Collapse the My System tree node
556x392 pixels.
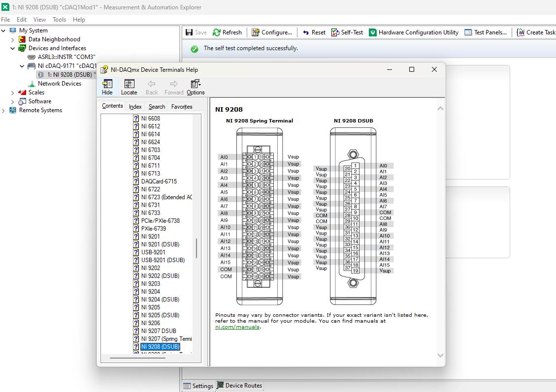pyautogui.click(x=3, y=30)
